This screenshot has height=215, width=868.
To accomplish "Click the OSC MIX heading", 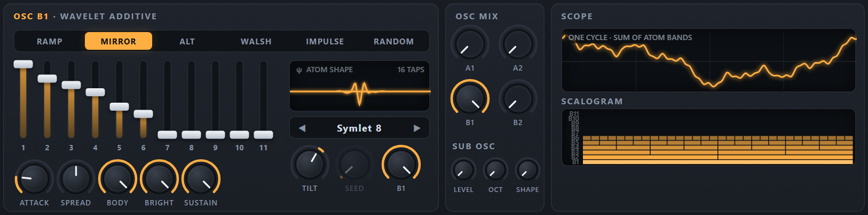I will coord(477,17).
